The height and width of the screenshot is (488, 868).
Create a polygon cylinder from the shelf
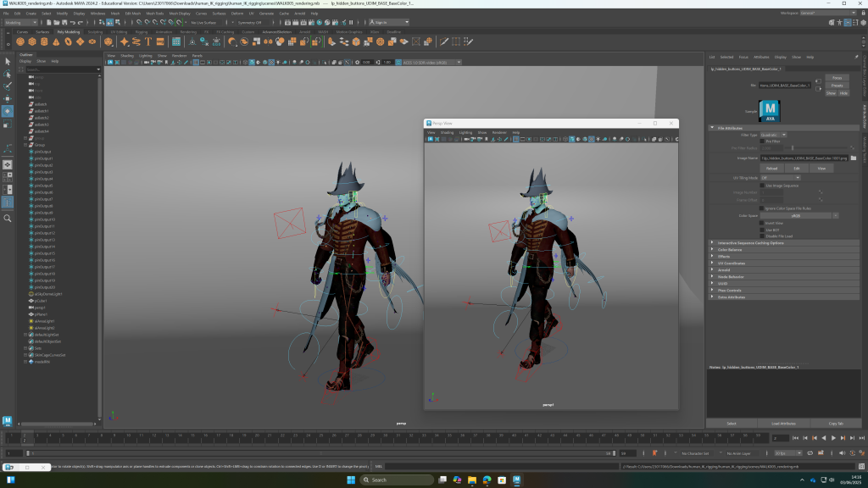coord(44,42)
